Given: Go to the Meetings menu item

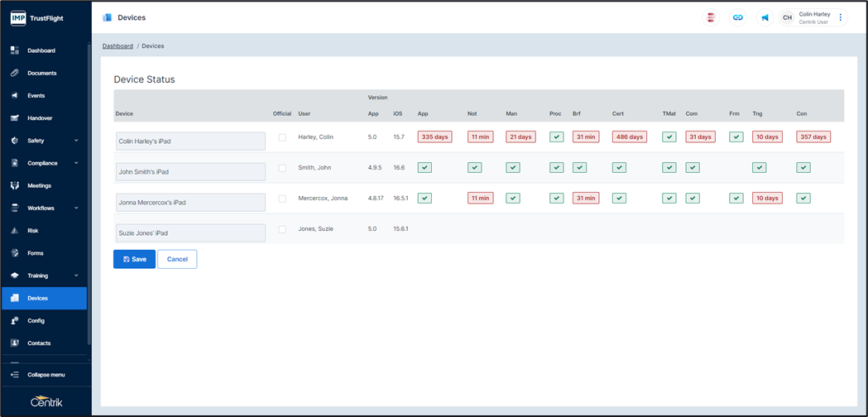Looking at the screenshot, I should (39, 185).
